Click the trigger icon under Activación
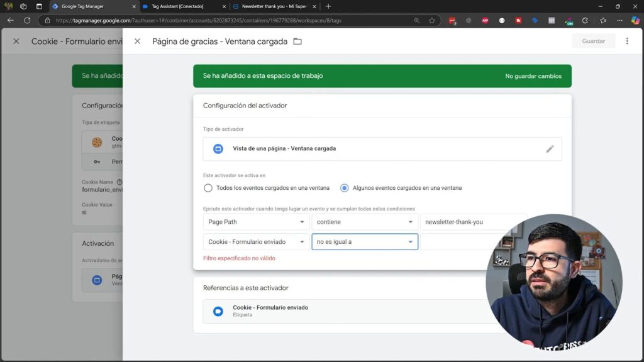 coord(97,280)
